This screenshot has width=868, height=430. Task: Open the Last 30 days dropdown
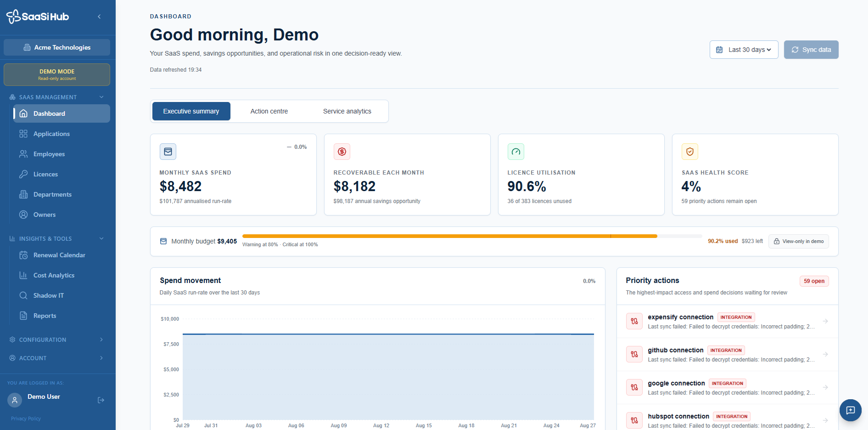(744, 50)
